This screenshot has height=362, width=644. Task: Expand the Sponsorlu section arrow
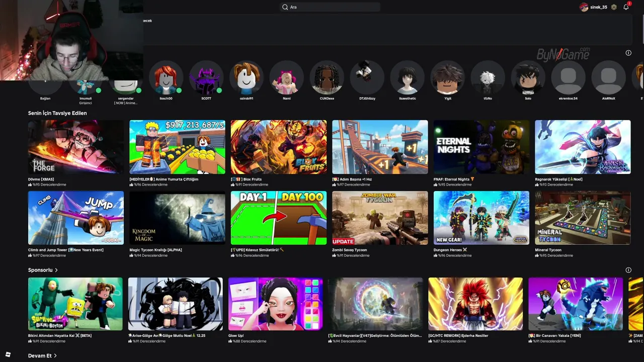pyautogui.click(x=56, y=270)
